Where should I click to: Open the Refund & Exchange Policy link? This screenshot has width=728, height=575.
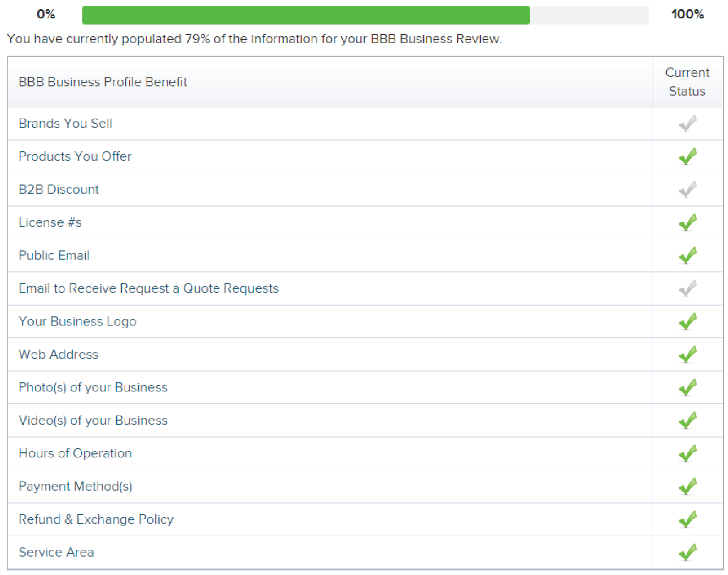[x=96, y=519]
